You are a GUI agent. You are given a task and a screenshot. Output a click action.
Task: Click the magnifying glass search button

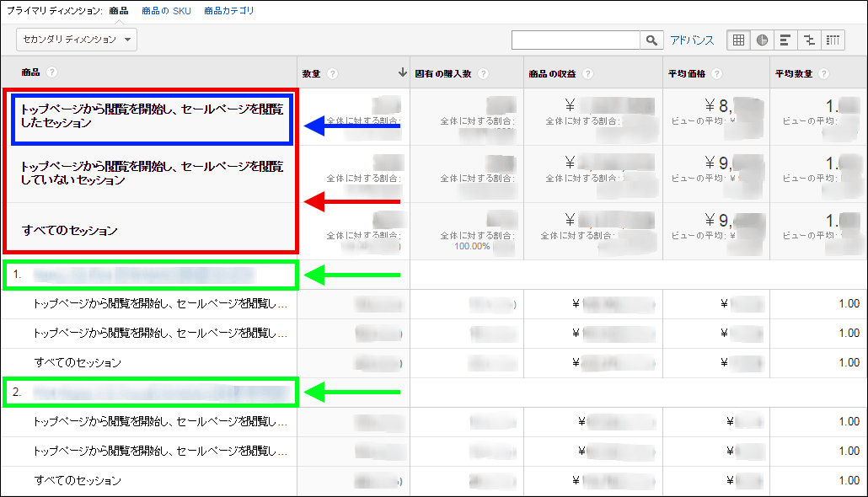[651, 40]
